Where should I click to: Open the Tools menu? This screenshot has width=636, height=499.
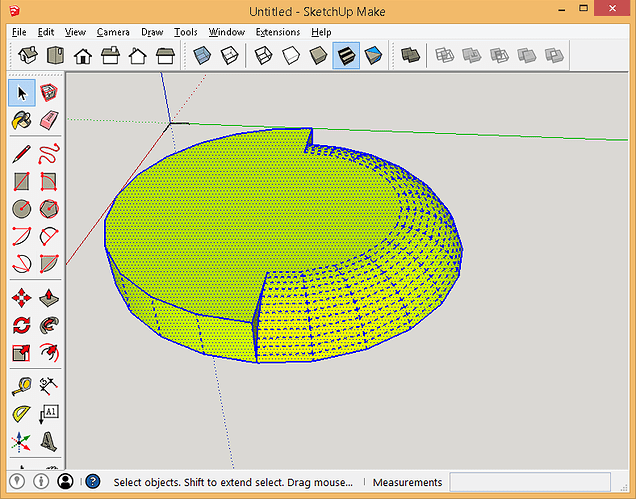[186, 32]
